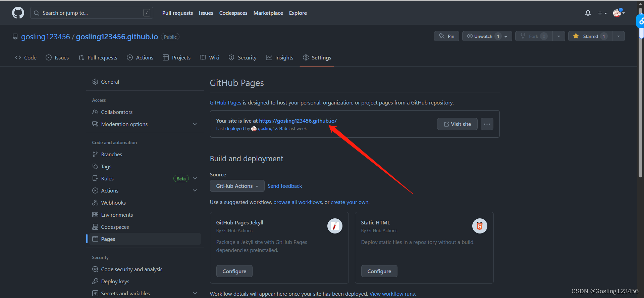Click browse all workflows link
Image resolution: width=644 pixels, height=298 pixels.
pyautogui.click(x=298, y=202)
